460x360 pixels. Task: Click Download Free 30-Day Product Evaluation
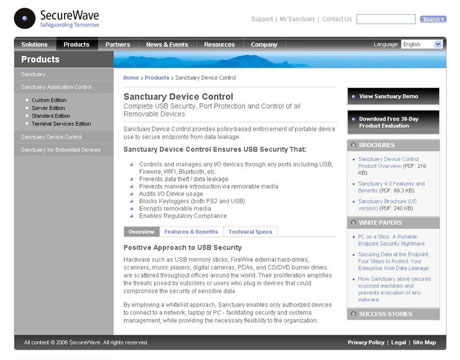pyautogui.click(x=393, y=122)
